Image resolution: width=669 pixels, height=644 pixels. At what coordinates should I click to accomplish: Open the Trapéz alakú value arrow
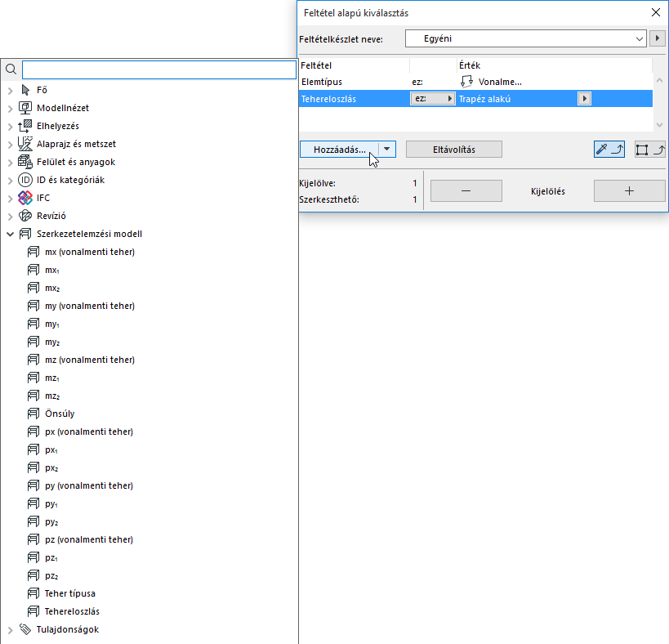coord(585,99)
